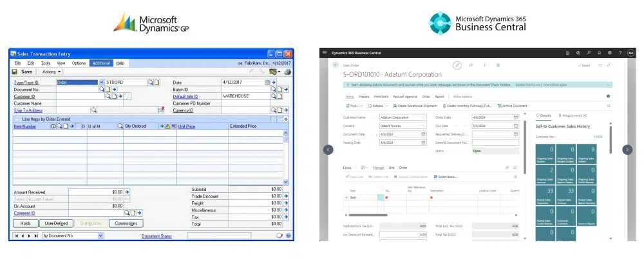Open the Actions dropdown in Dynamics GP
644x258 pixels.
(x=52, y=72)
